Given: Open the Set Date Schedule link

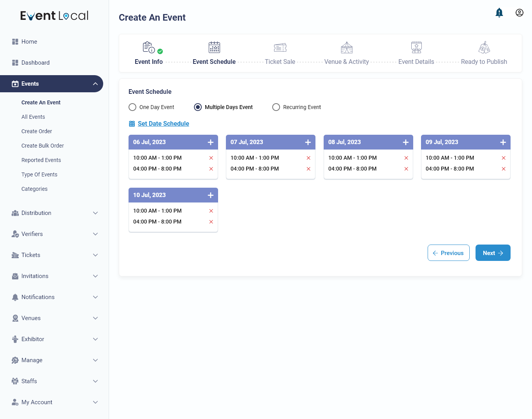Looking at the screenshot, I should coord(163,123).
